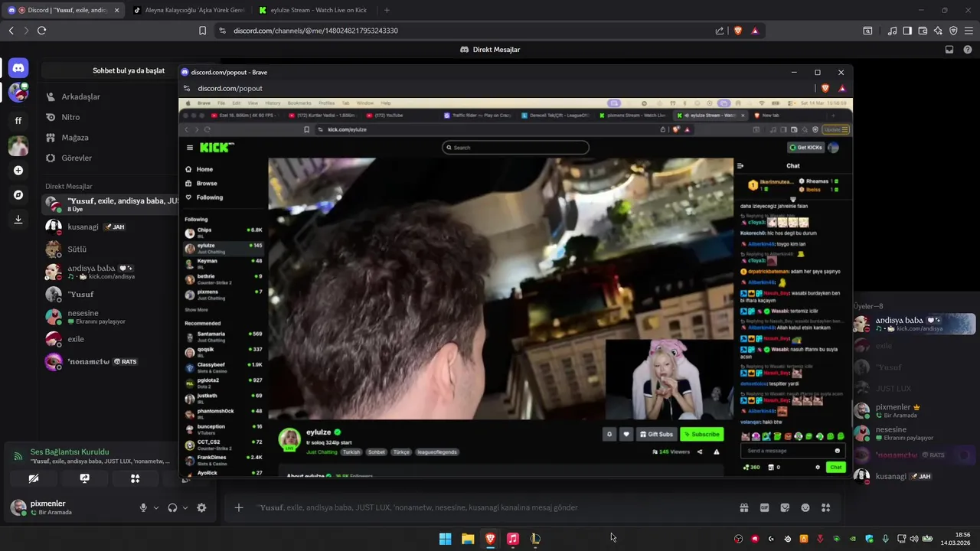Image resolution: width=980 pixels, height=551 pixels.
Task: Click Ses Bağlantısı Kuruldu voice status
Action: [70, 452]
